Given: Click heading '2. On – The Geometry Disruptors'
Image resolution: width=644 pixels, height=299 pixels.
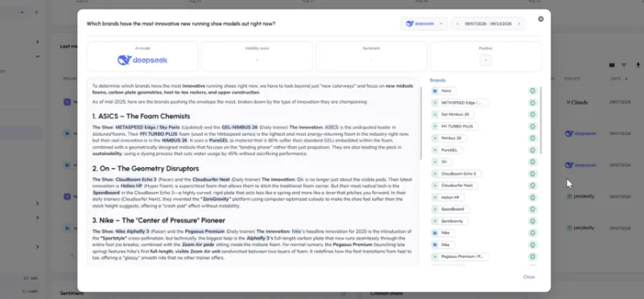Looking at the screenshot, I should pyautogui.click(x=146, y=169).
